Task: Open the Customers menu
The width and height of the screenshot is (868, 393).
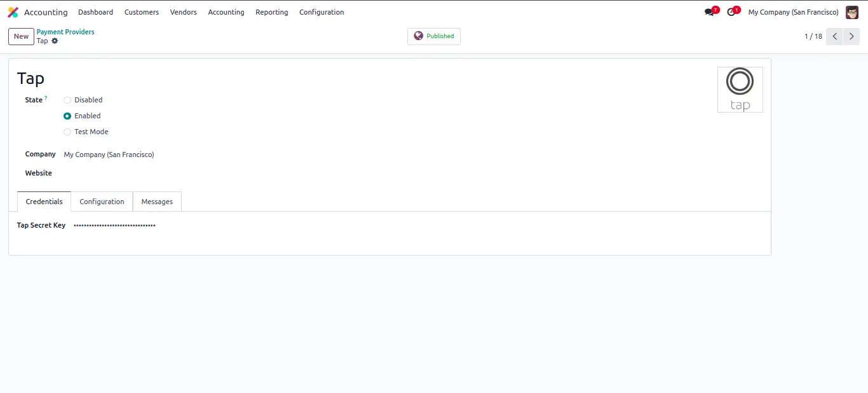Action: (x=142, y=12)
